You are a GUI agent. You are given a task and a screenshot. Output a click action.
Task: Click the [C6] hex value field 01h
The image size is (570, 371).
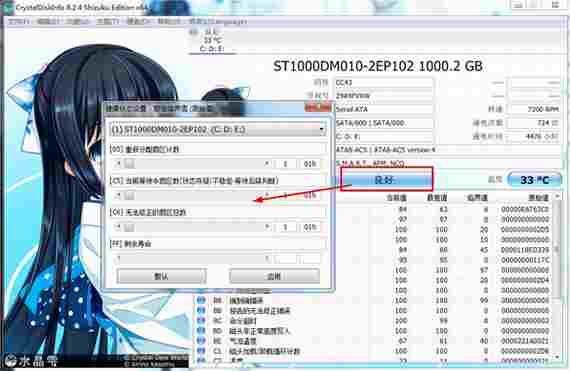[x=310, y=227]
